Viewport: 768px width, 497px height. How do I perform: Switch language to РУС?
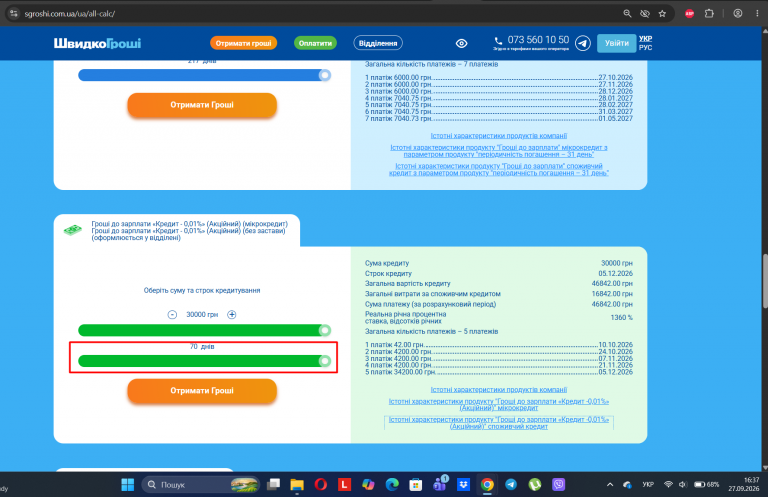click(645, 47)
